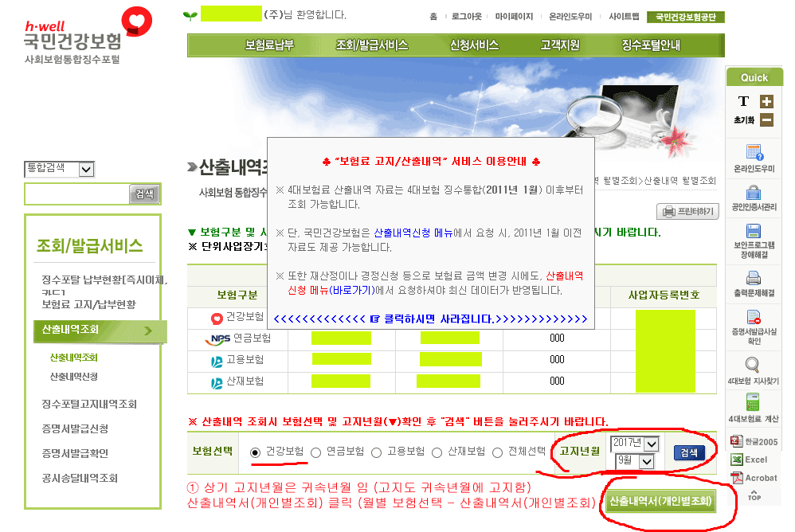
Task: Click 홈 top link
Action: tap(433, 17)
